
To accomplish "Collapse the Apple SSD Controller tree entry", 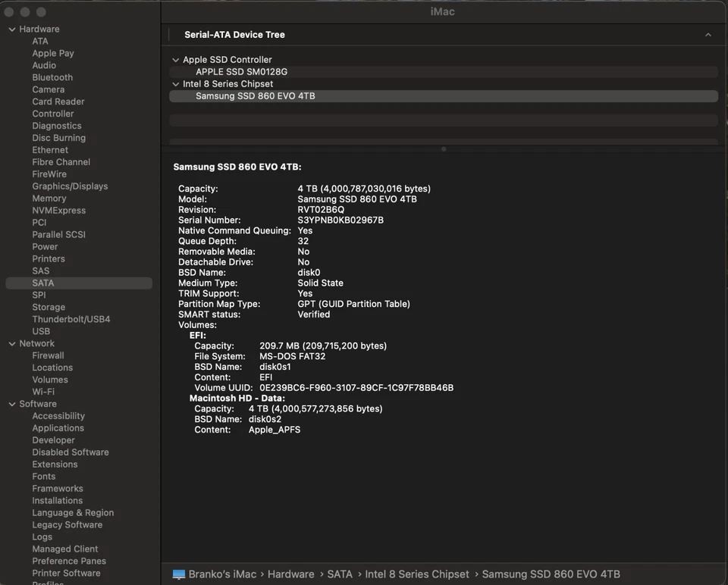I will pos(175,59).
